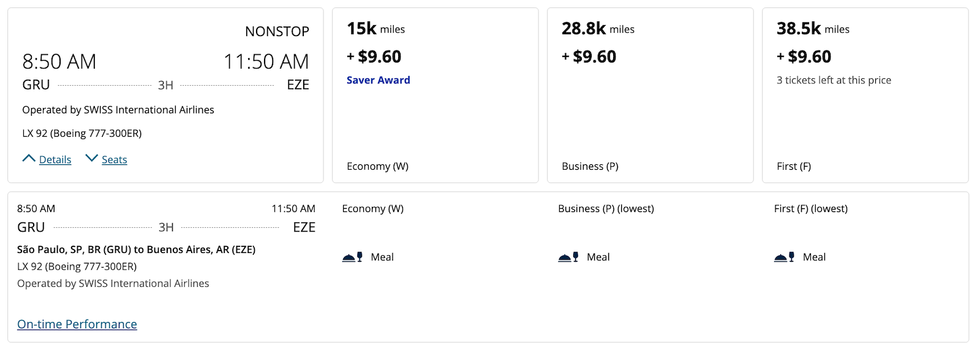This screenshot has width=980, height=351.
Task: Select the 15k miles Economy fare
Action: (x=435, y=95)
